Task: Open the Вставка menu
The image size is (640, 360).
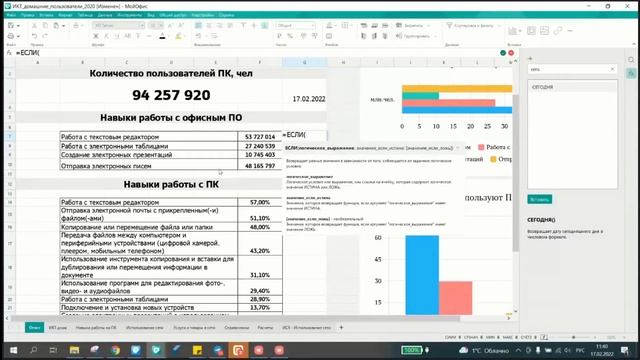Action: point(46,15)
